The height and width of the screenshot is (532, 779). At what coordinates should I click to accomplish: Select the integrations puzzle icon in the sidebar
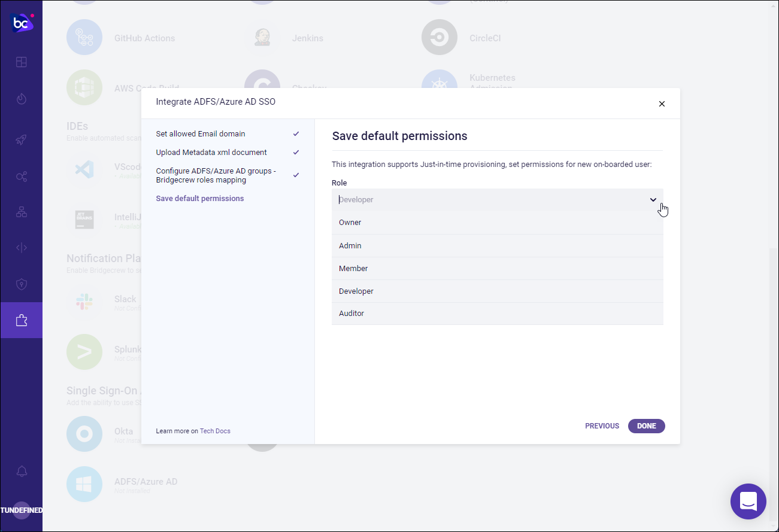[x=22, y=320]
